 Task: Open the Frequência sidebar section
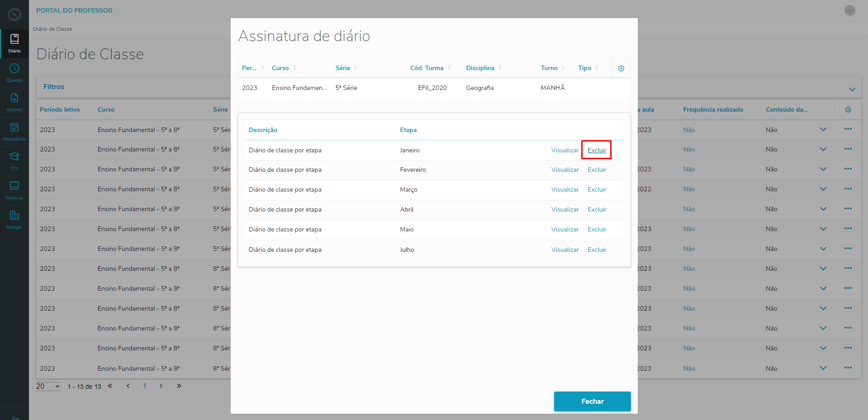click(x=14, y=132)
